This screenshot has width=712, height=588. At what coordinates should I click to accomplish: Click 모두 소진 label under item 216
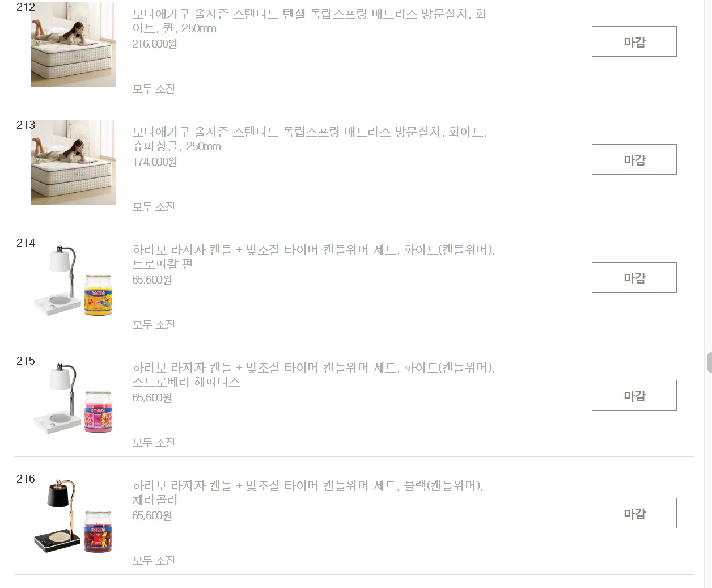pos(154,561)
